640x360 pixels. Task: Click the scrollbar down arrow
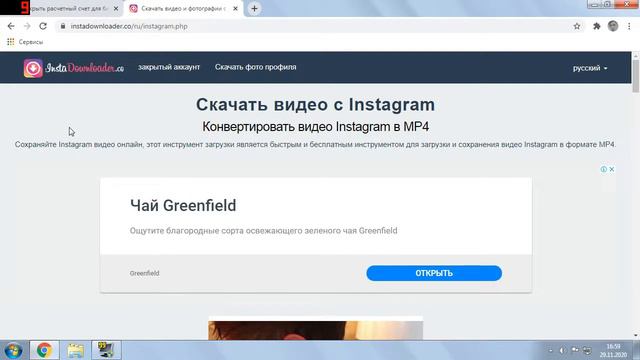[636, 335]
